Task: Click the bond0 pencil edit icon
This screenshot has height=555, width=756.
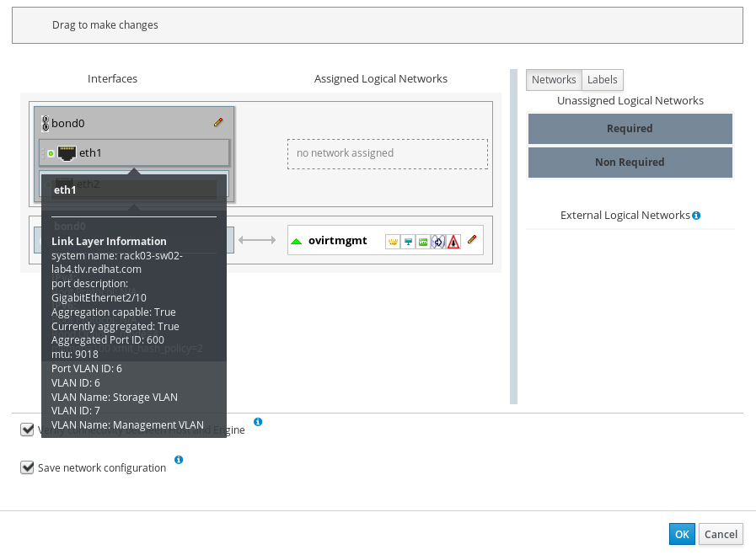Action: [218, 122]
